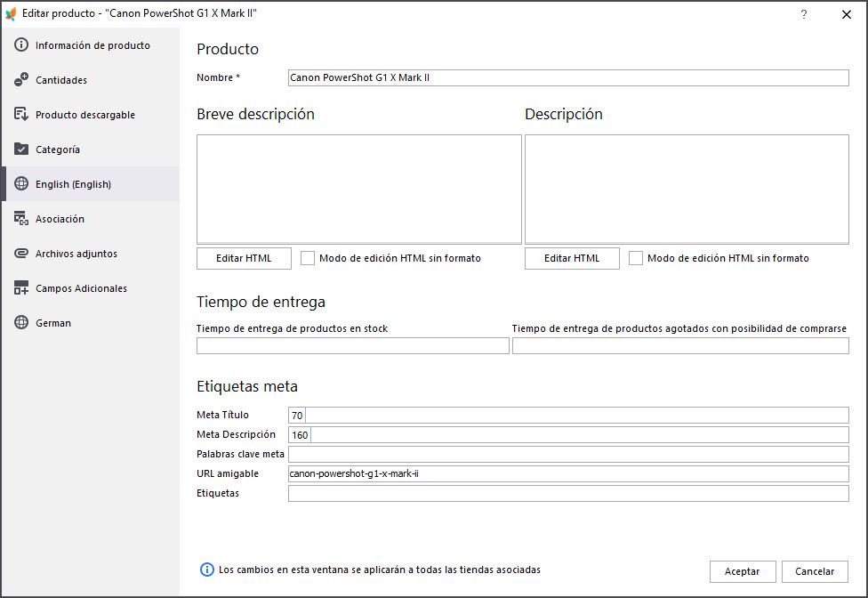
Task: Click the application logo in title bar
Action: tap(11, 14)
